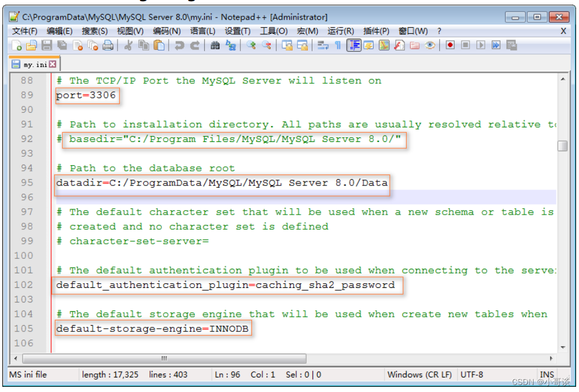Click the Open file folder icon
The height and width of the screenshot is (392, 579).
(x=31, y=45)
